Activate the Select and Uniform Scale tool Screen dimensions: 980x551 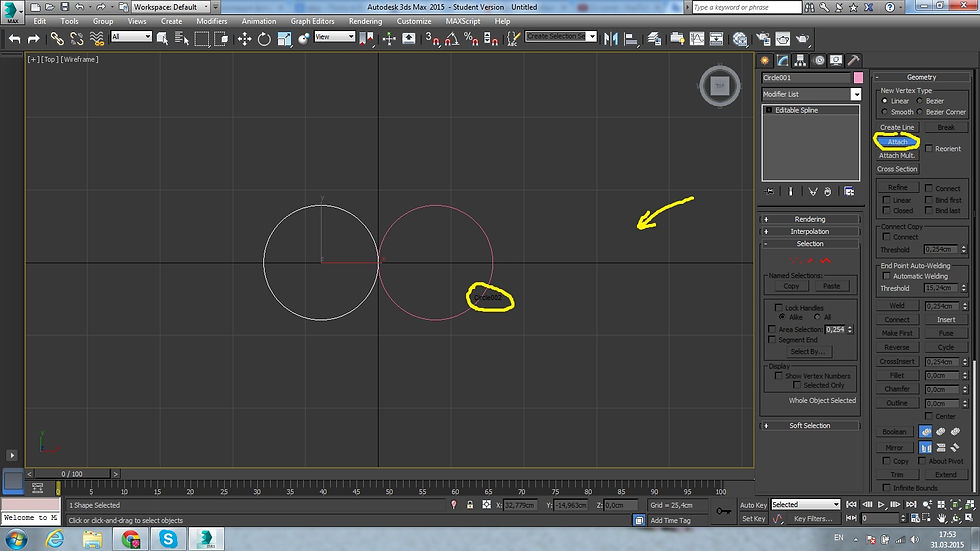point(284,39)
